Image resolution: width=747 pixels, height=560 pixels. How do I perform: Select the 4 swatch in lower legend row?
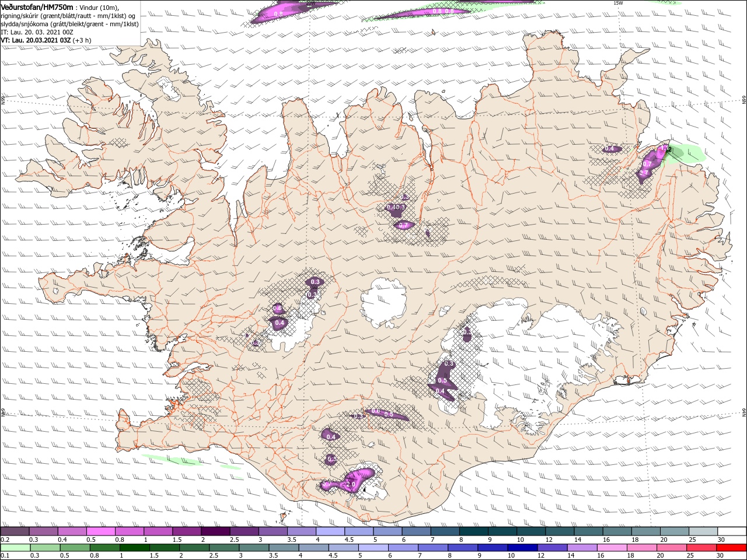pyautogui.click(x=313, y=548)
